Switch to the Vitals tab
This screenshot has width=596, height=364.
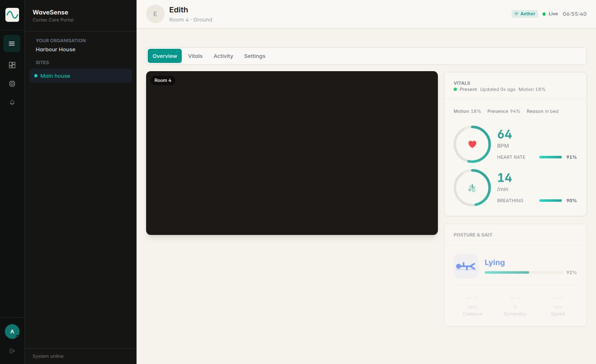coord(195,56)
